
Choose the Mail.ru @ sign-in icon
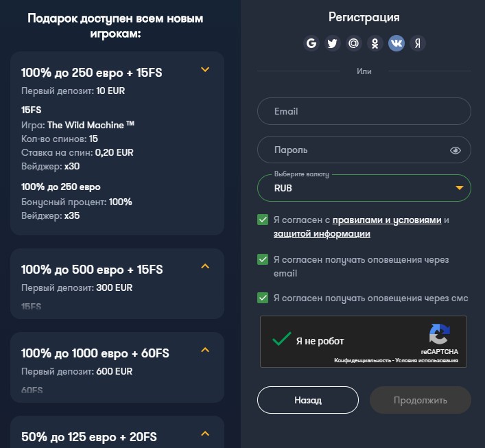[354, 43]
